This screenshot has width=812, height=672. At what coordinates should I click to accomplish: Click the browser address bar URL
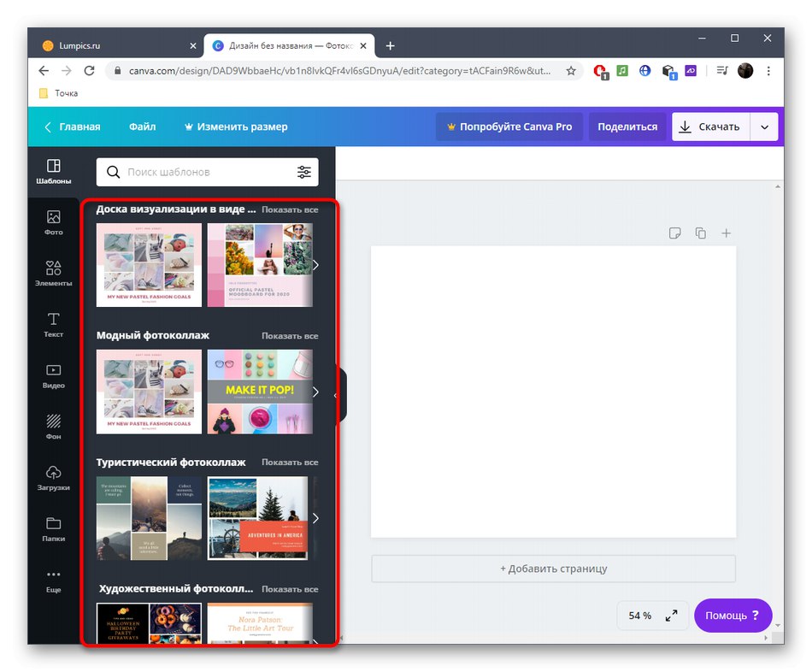[339, 71]
